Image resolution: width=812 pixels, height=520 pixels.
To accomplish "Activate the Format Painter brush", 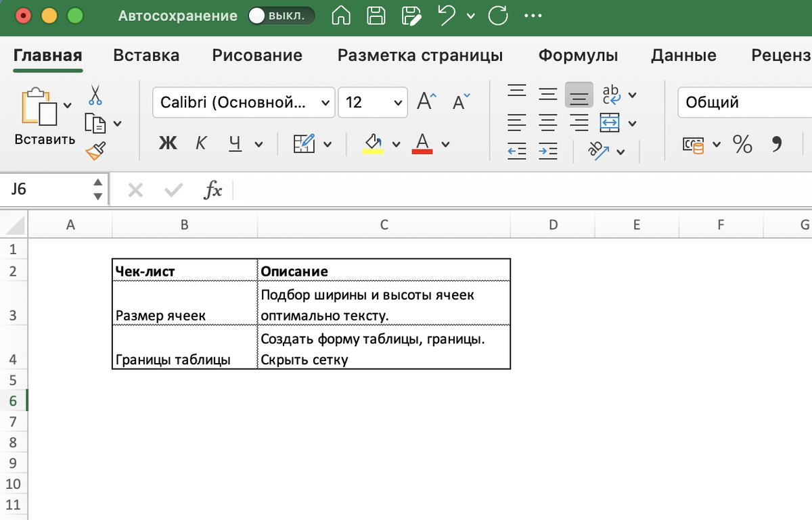I will (95, 151).
